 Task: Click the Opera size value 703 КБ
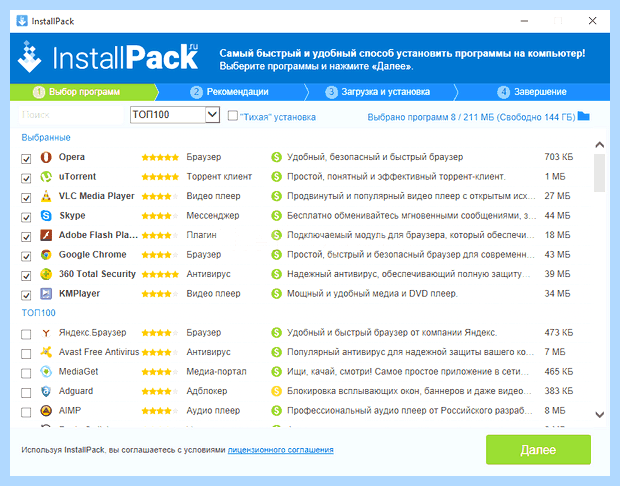(558, 157)
